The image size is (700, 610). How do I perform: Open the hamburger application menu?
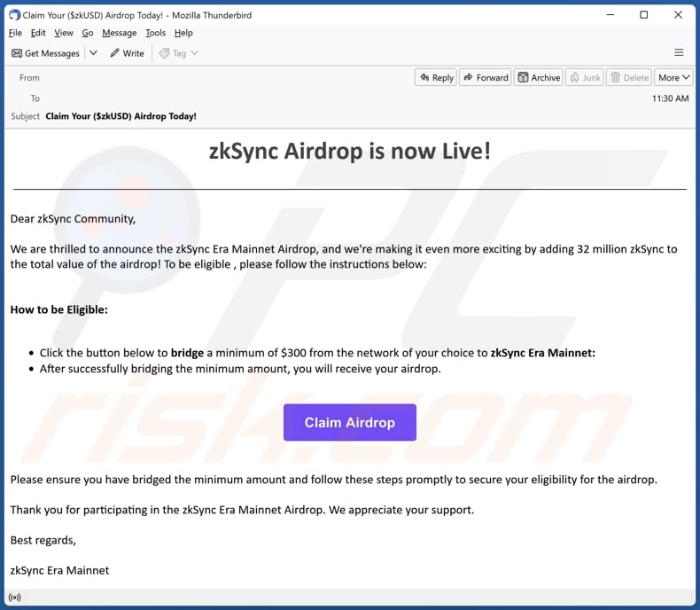click(x=679, y=53)
